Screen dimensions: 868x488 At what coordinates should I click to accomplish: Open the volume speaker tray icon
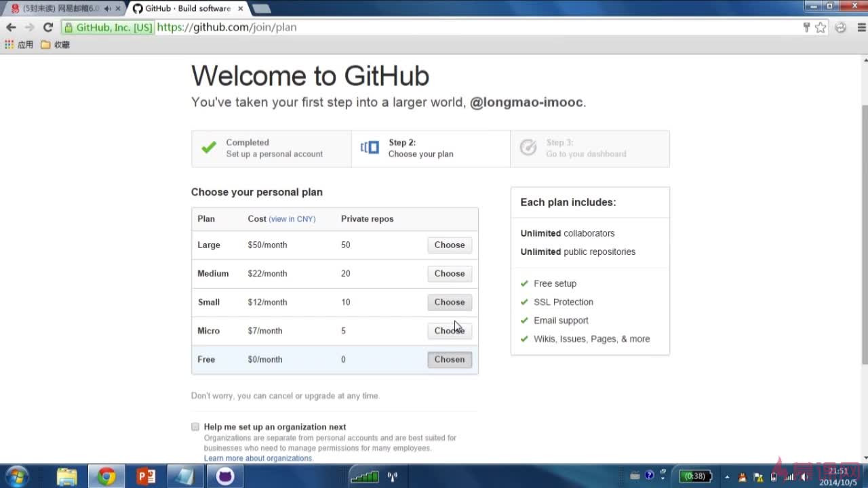pos(805,476)
